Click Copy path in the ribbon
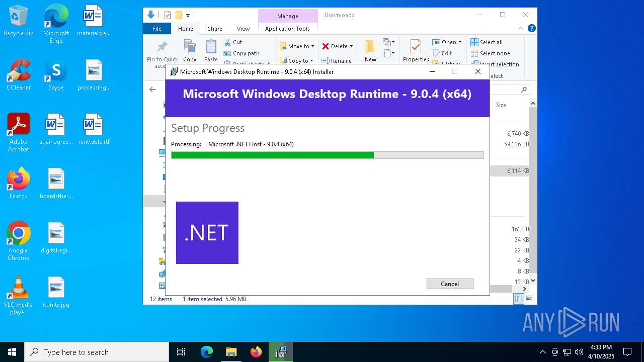The image size is (644, 362). pyautogui.click(x=242, y=53)
